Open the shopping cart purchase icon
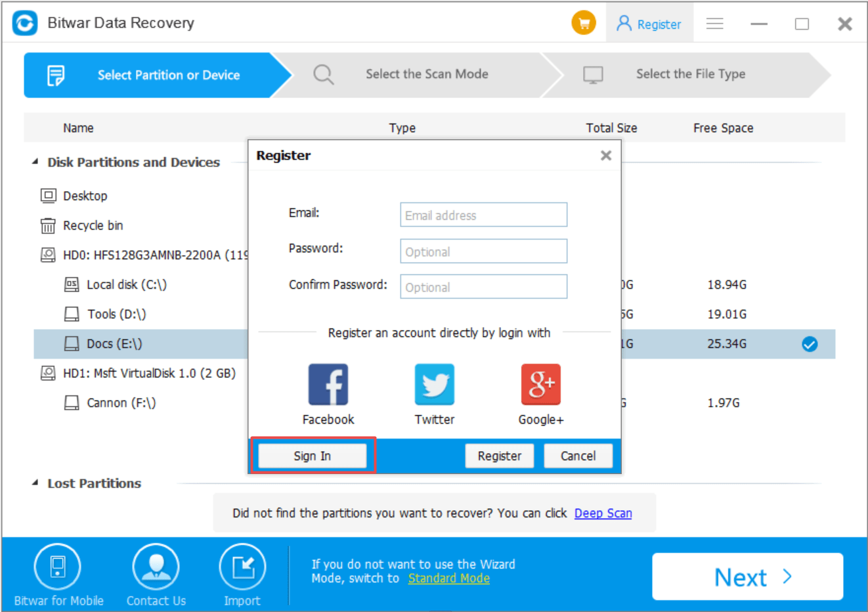The height and width of the screenshot is (612, 868). (584, 23)
